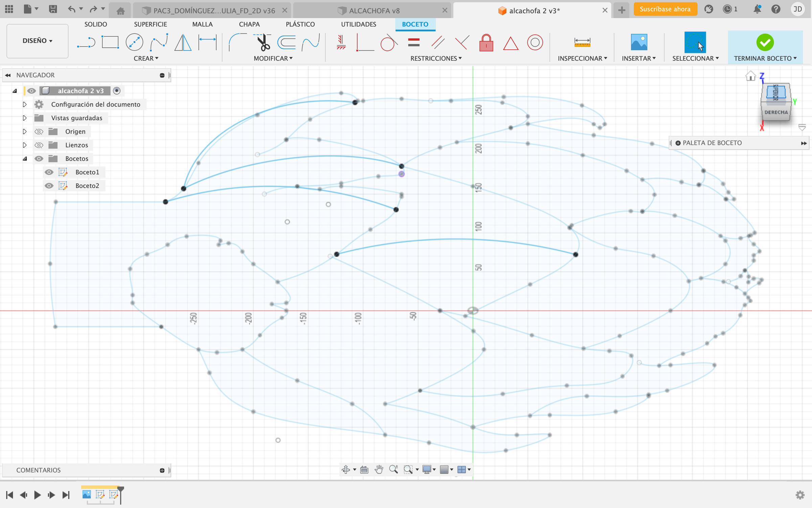Expand Configuración del documento node
The image size is (812, 508).
pos(24,104)
